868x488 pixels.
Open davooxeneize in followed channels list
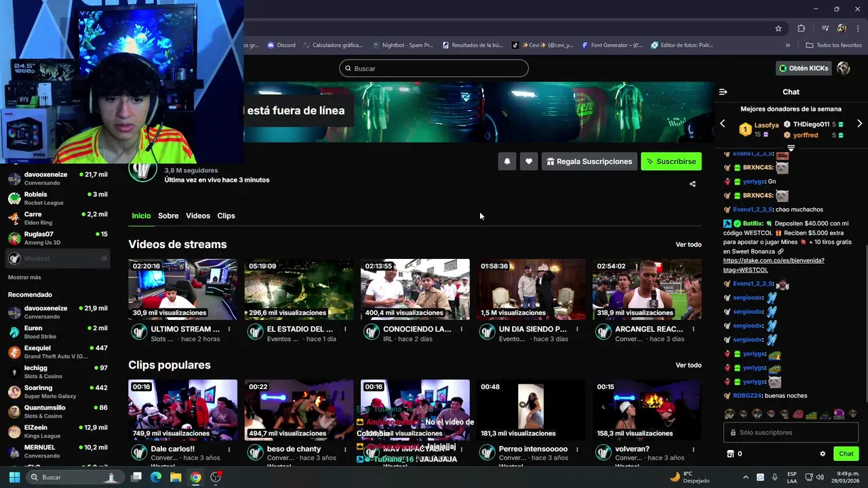(x=58, y=178)
